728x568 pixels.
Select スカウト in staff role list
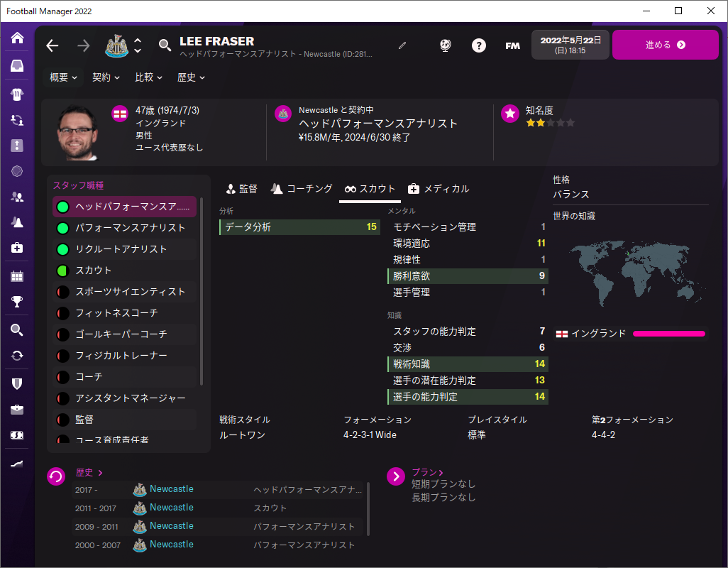point(124,271)
